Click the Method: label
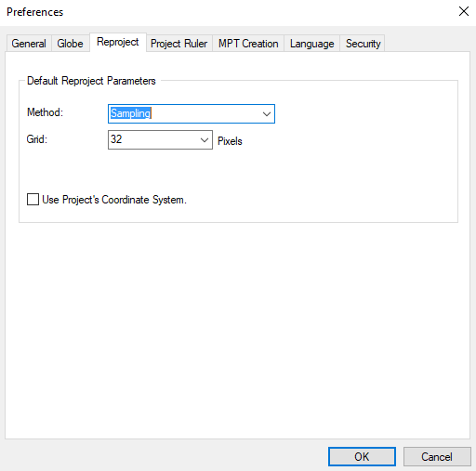Screen dimensions: 476x471 (45, 112)
